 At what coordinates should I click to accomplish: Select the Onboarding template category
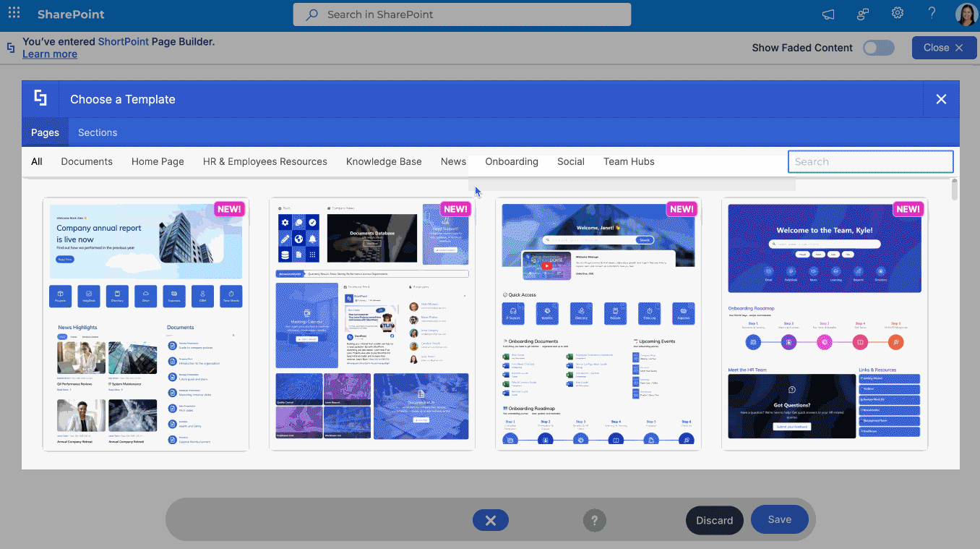[x=512, y=161]
